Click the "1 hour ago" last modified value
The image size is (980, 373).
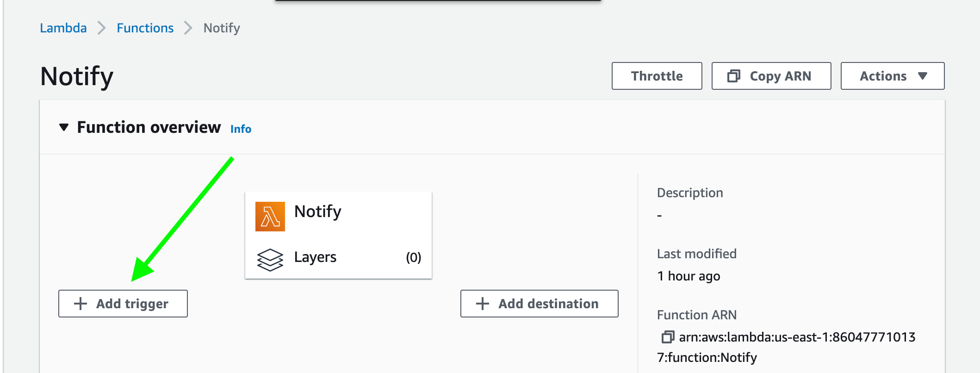(x=688, y=276)
